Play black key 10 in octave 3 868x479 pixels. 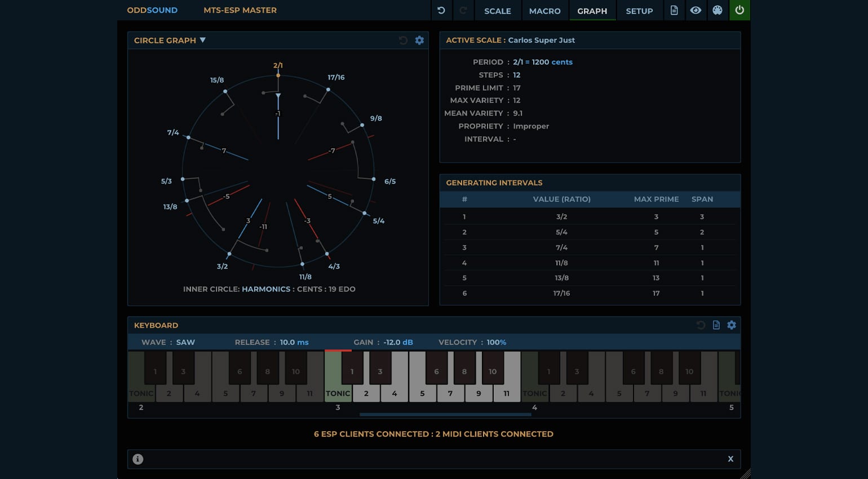coord(493,368)
